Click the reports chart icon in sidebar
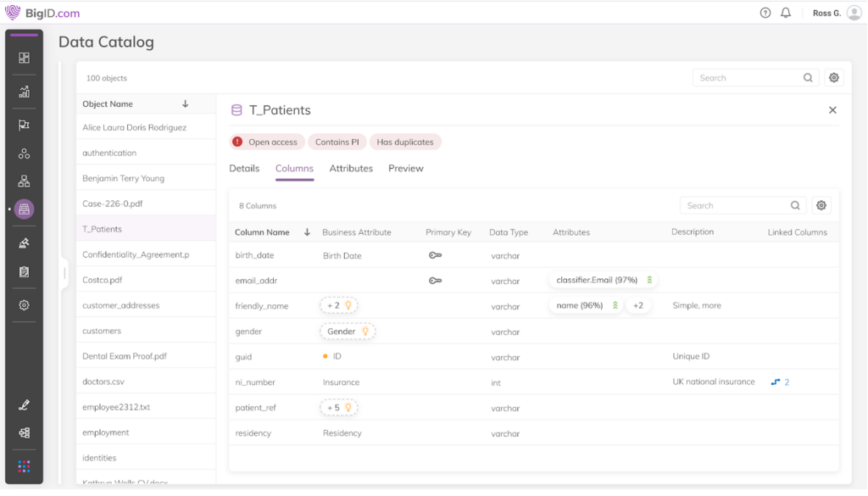 [x=24, y=92]
